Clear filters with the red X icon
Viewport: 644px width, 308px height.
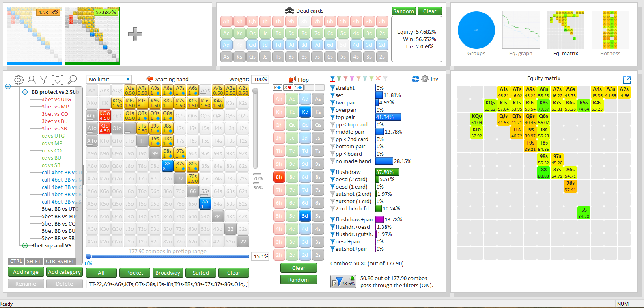pos(378,78)
